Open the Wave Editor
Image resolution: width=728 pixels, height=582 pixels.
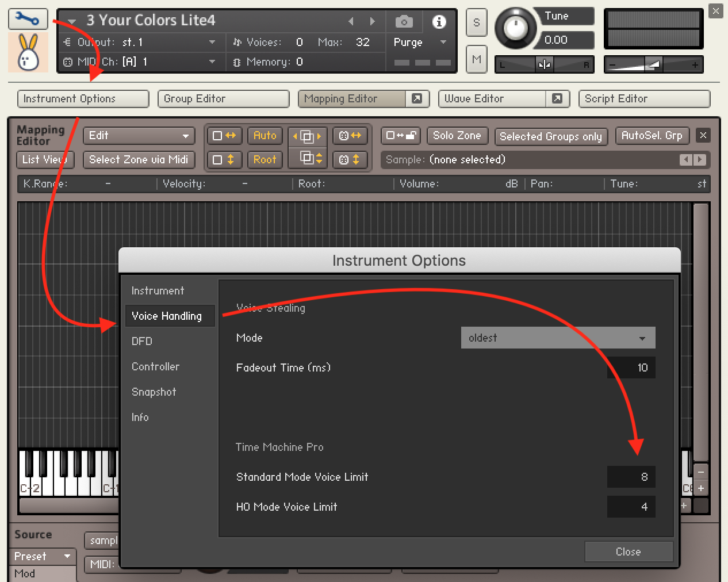(492, 99)
